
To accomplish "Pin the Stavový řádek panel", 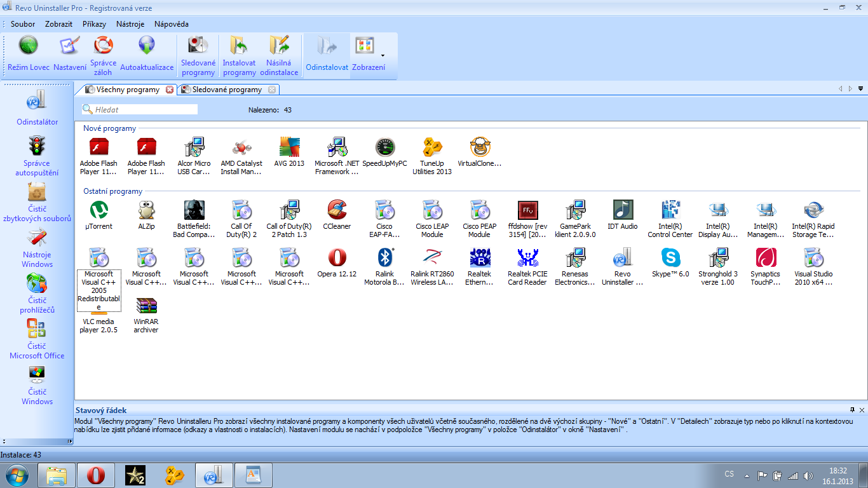I will [852, 410].
